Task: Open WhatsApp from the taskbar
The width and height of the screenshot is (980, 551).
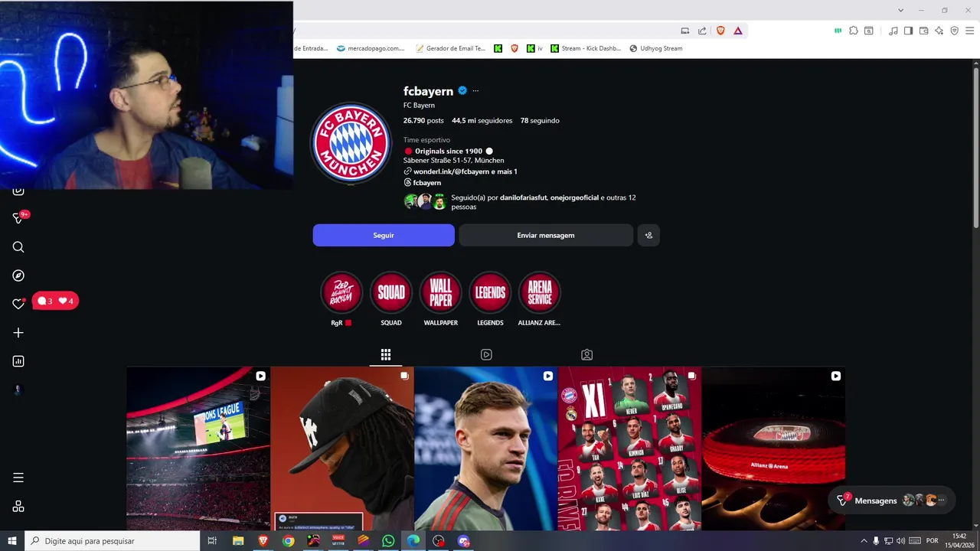Action: point(388,541)
